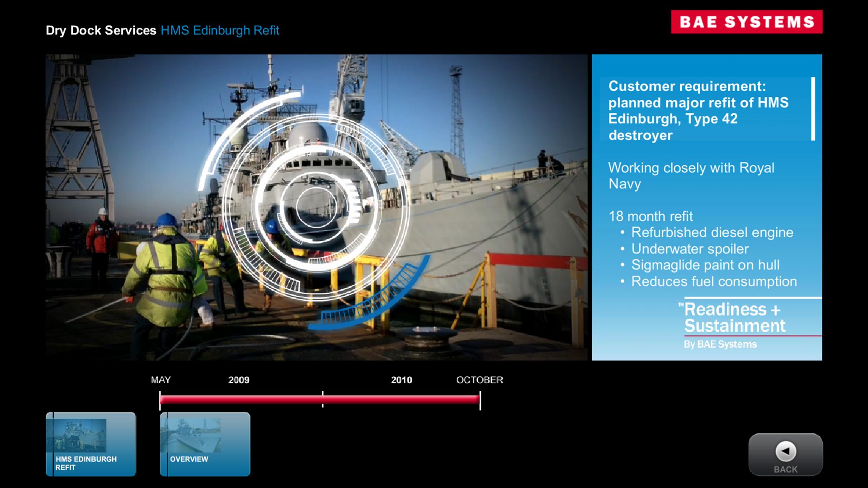Image resolution: width=868 pixels, height=488 pixels.
Task: Click the 2009 year label
Action: coord(239,380)
